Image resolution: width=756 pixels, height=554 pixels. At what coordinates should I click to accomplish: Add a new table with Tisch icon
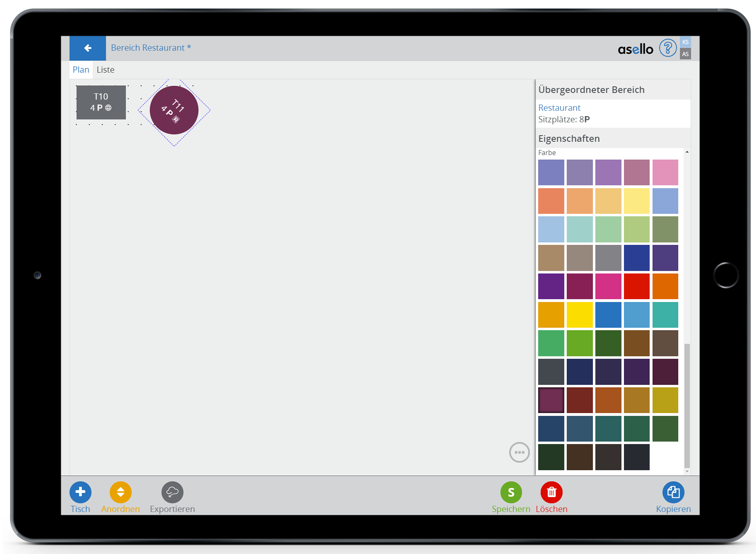[x=80, y=492]
